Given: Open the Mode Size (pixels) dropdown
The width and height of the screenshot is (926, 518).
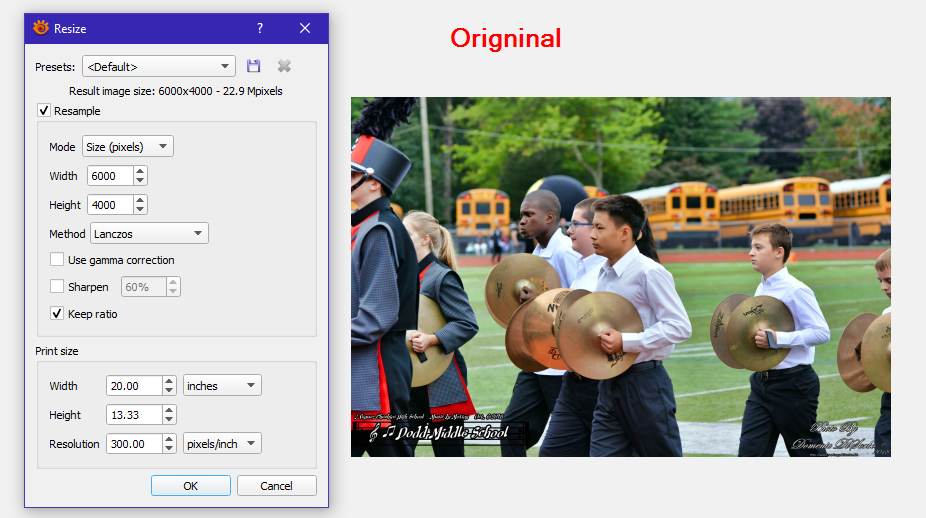Looking at the screenshot, I should point(128,146).
